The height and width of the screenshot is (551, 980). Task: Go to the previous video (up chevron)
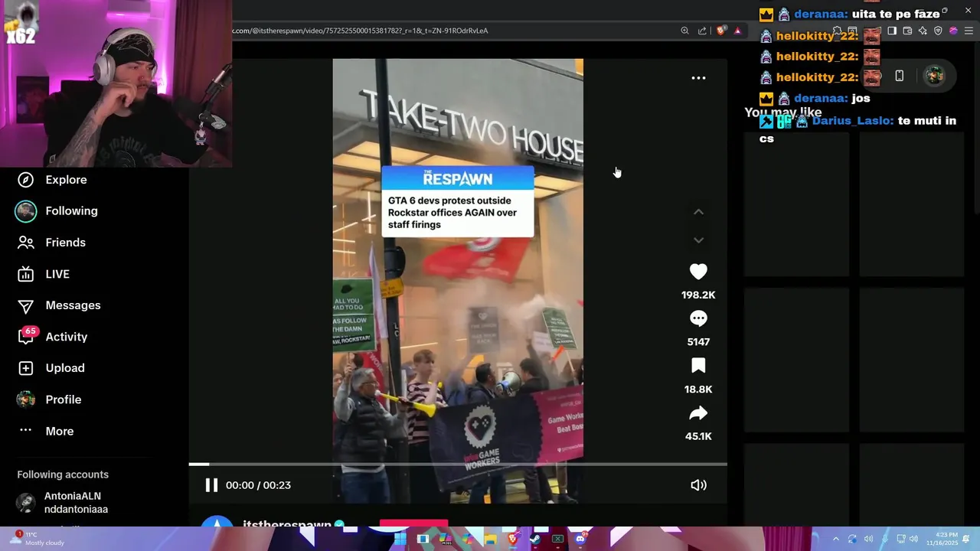coord(698,212)
